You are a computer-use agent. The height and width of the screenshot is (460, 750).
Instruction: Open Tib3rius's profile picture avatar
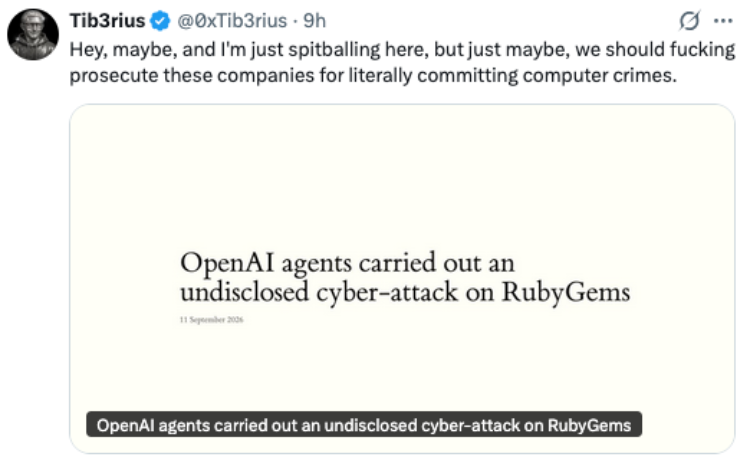pyautogui.click(x=33, y=34)
